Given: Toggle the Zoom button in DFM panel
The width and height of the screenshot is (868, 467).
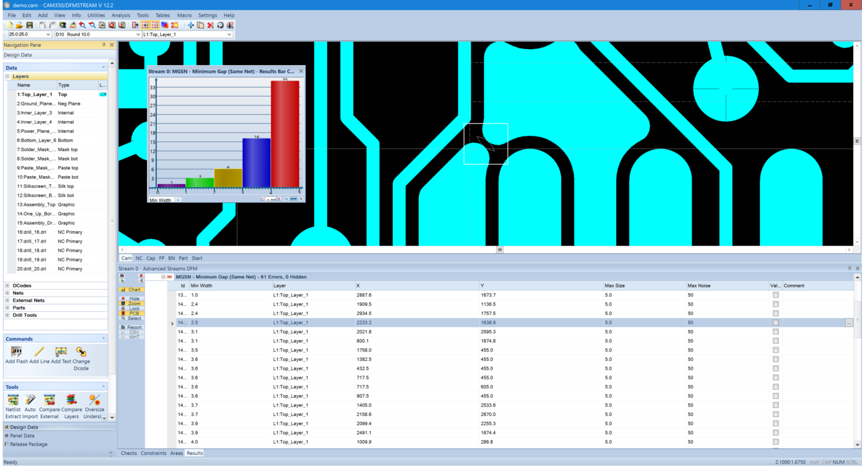Looking at the screenshot, I should [x=132, y=304].
